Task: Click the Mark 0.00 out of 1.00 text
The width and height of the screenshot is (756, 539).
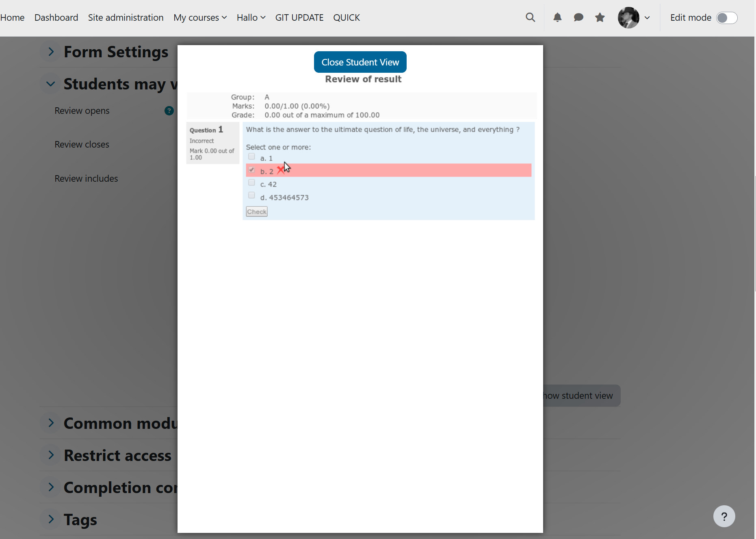Action: [212, 154]
